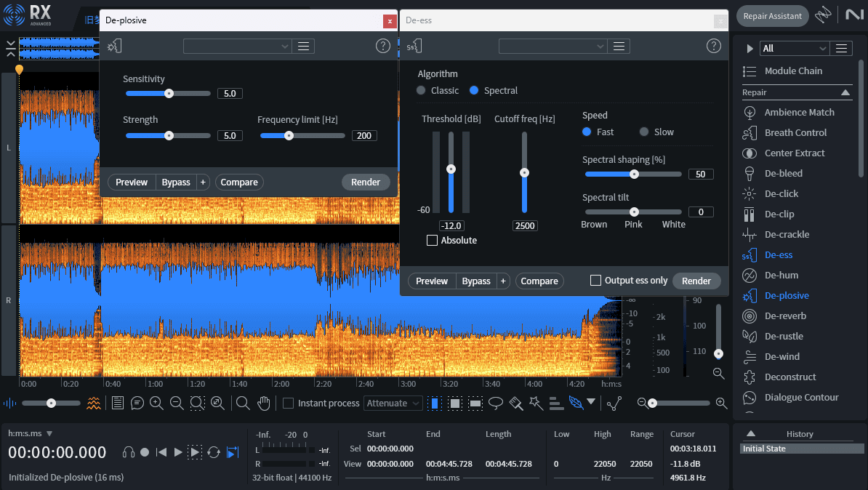Select the magic wand selection tool
Screen dimensions: 868x490
(536, 403)
